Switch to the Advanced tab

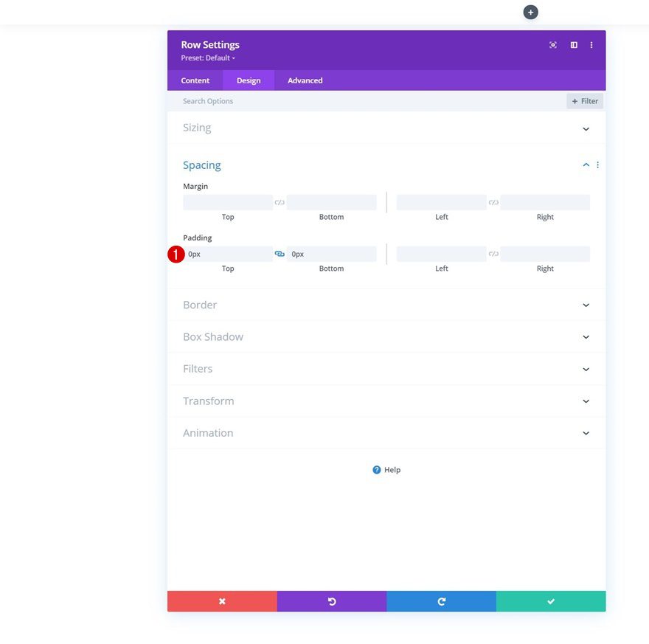point(305,80)
